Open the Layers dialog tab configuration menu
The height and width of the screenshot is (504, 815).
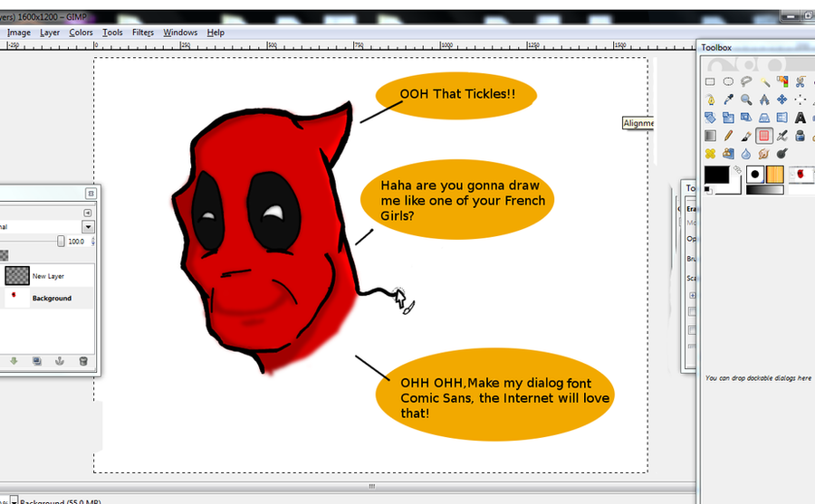click(87, 213)
